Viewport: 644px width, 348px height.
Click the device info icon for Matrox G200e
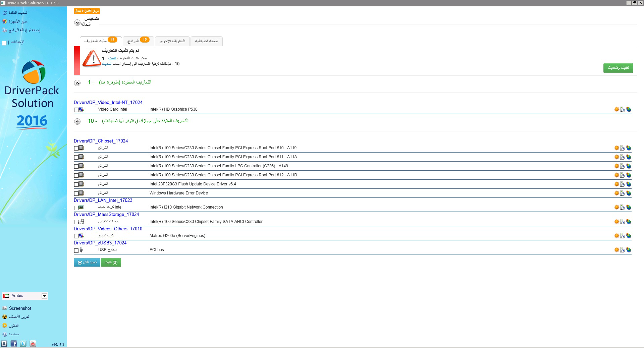point(623,236)
